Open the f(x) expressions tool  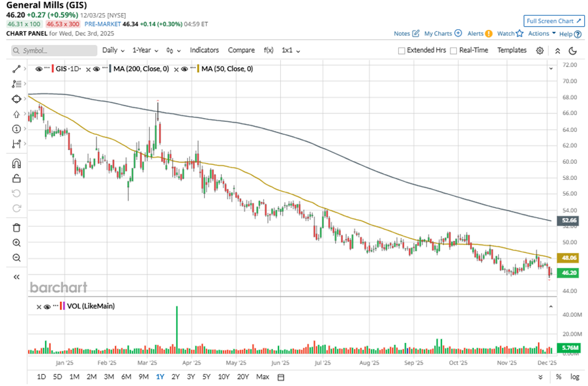pyautogui.click(x=269, y=50)
